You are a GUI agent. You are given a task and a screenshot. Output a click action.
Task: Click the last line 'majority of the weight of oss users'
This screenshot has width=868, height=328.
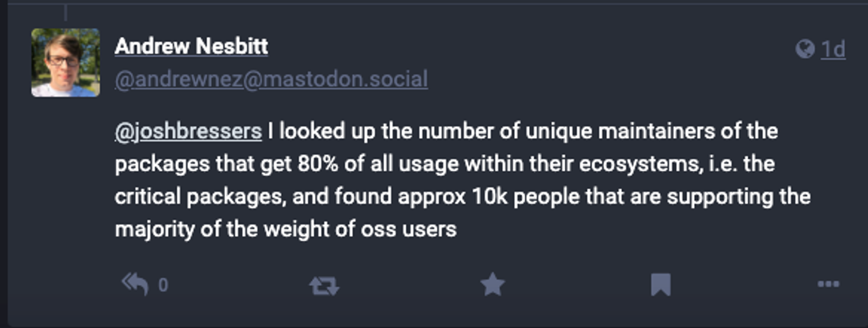pos(286,229)
